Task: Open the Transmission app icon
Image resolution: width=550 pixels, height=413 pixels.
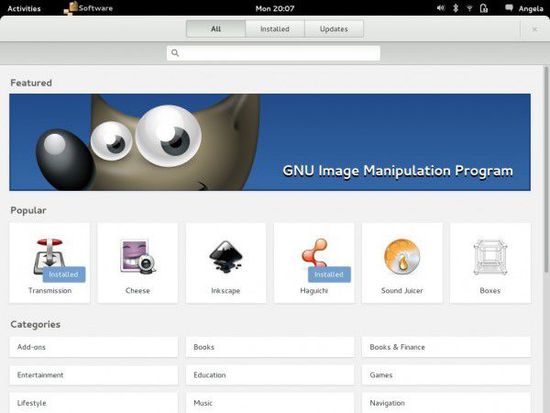Action: pyautogui.click(x=49, y=257)
